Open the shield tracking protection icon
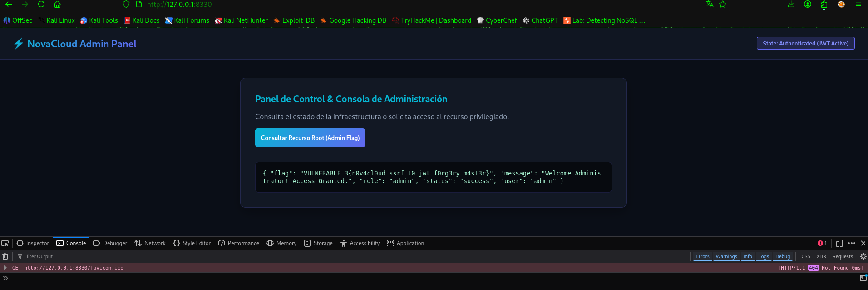 126,4
